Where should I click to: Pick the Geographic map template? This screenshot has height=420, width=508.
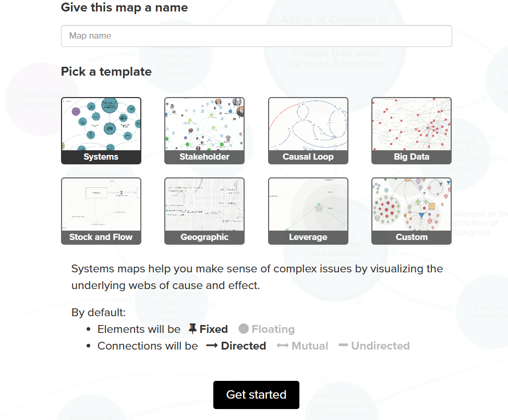point(204,211)
